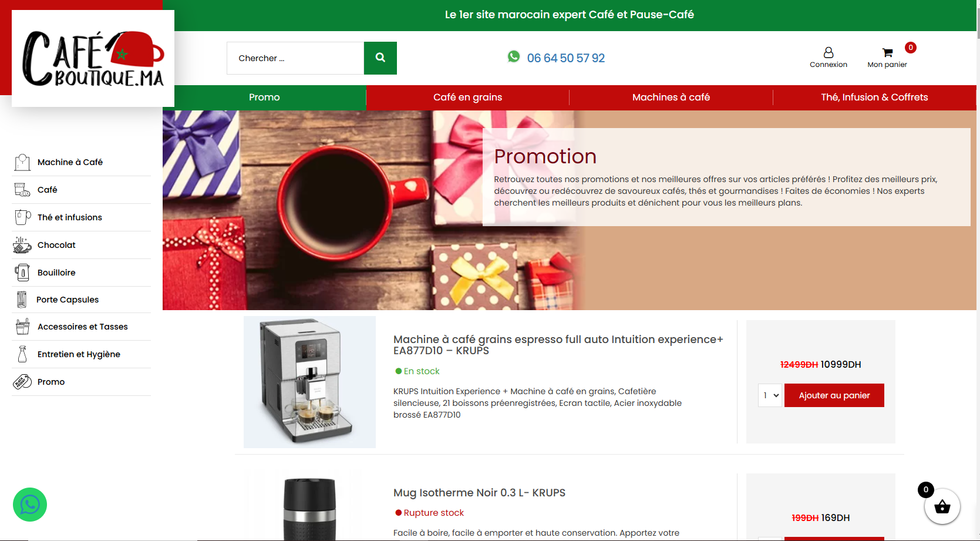Click the green search magnifier button

[x=380, y=58]
